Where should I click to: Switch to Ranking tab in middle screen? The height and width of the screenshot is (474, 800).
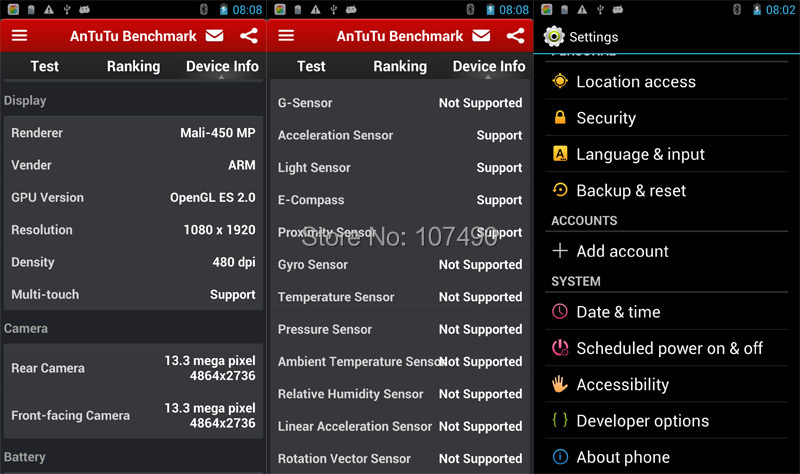click(x=400, y=66)
